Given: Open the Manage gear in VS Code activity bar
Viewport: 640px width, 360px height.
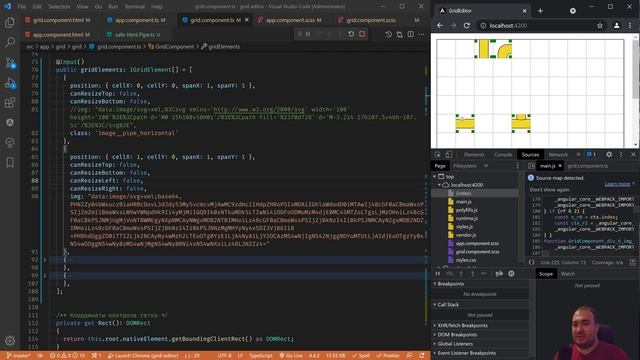Looking at the screenshot, I should pyautogui.click(x=10, y=340).
